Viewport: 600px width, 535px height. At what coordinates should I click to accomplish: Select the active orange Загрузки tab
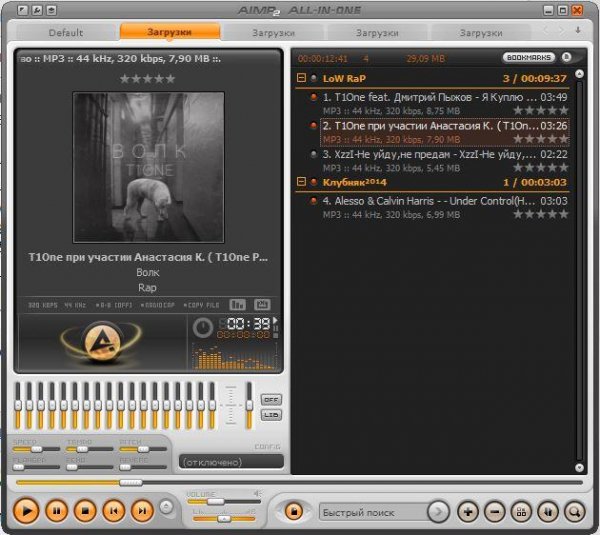[x=170, y=32]
